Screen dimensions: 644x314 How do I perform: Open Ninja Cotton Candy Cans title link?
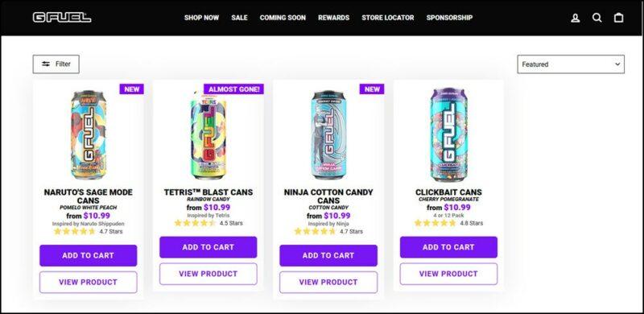[x=328, y=196]
